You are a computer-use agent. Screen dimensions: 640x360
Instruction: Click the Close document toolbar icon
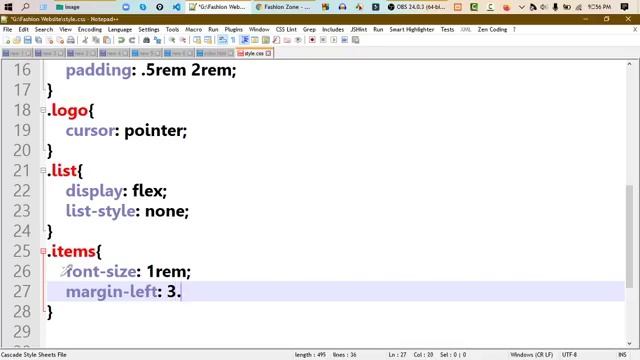49,40
